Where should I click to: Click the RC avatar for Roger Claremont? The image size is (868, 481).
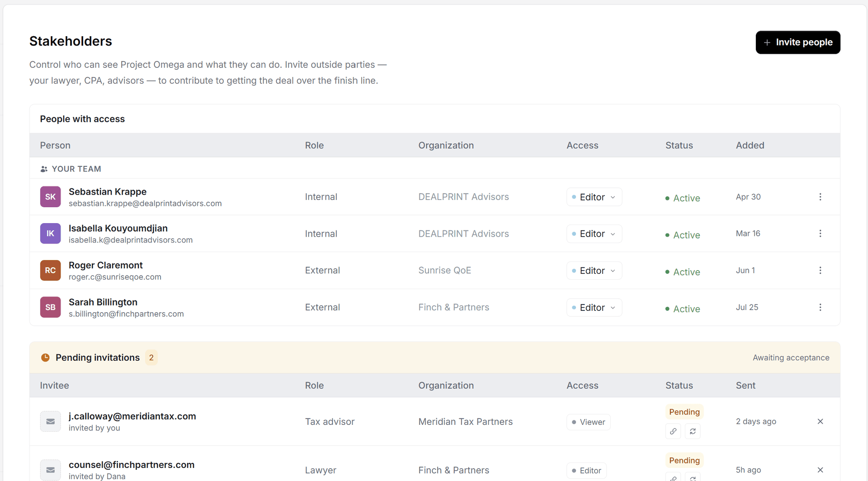pyautogui.click(x=50, y=271)
